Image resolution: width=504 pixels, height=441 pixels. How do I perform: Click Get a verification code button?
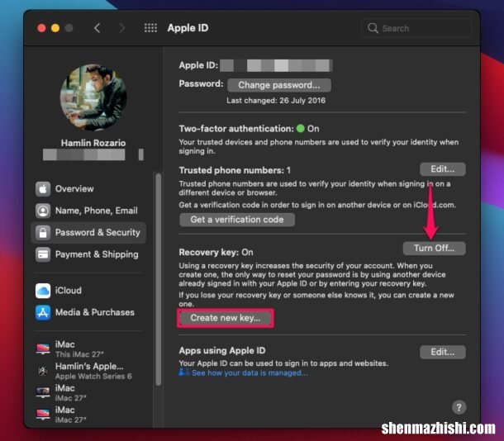click(x=237, y=220)
